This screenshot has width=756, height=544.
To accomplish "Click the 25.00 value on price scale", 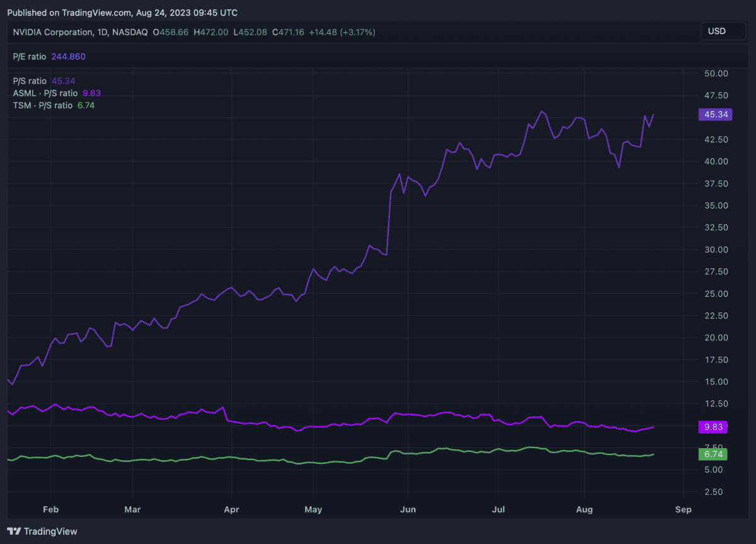I will (715, 294).
